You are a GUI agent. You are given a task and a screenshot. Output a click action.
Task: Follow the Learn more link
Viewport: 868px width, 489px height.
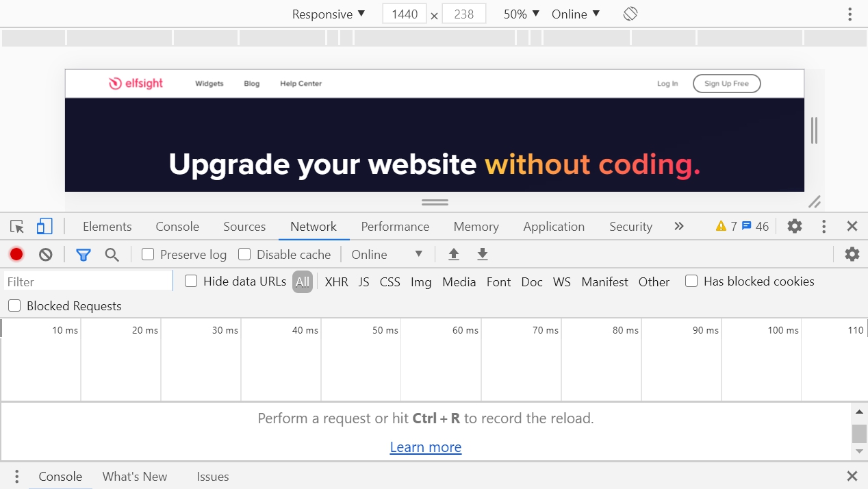pyautogui.click(x=426, y=447)
